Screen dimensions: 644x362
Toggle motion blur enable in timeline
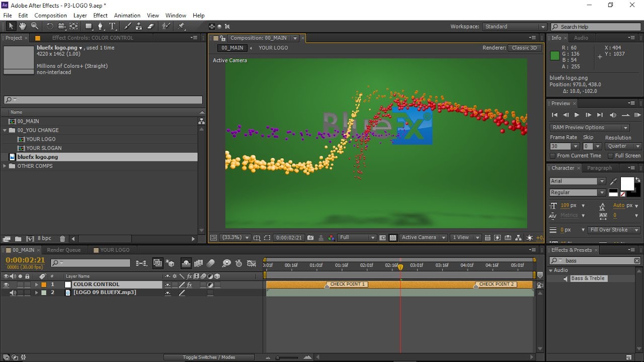coord(210,263)
